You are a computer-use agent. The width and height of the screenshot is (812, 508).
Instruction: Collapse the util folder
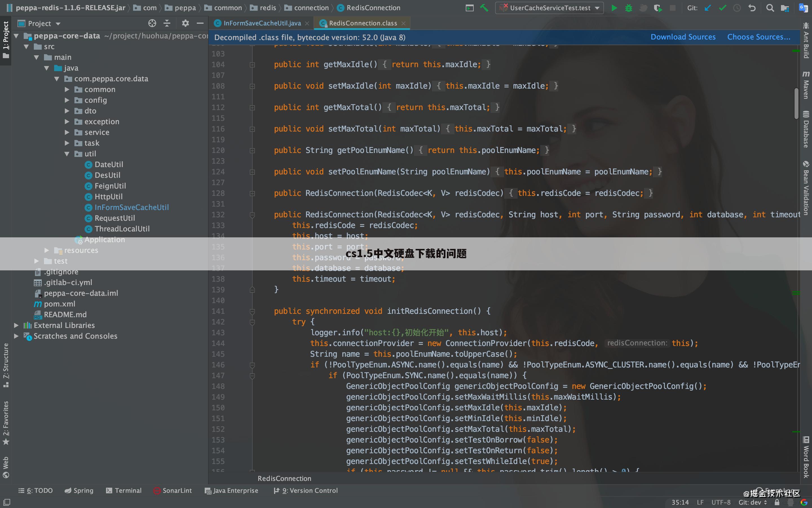(67, 154)
